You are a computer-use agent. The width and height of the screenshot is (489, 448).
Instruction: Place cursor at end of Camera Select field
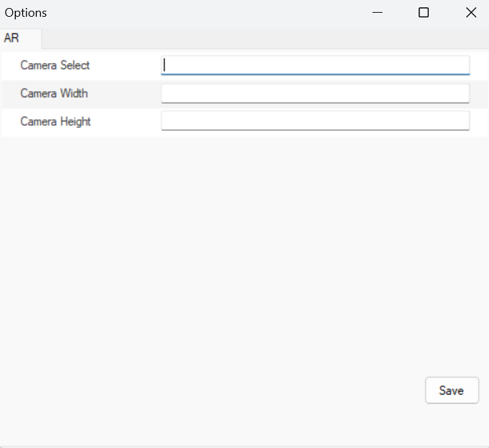point(462,65)
